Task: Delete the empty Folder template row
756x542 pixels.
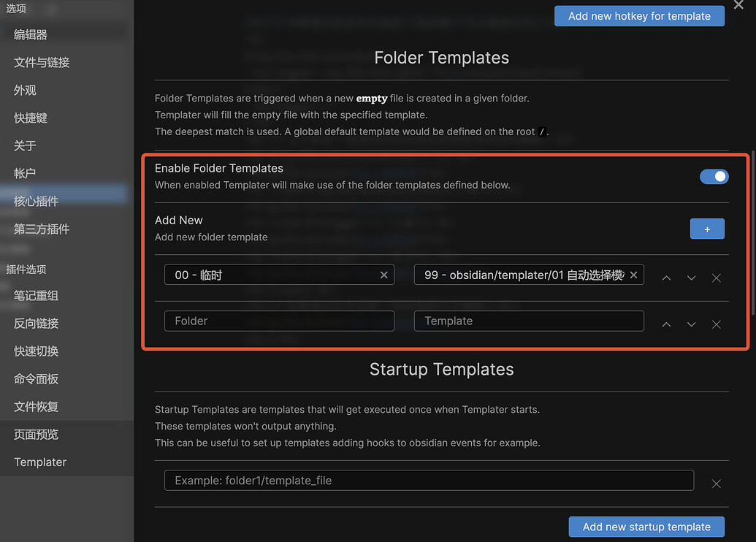Action: click(717, 324)
